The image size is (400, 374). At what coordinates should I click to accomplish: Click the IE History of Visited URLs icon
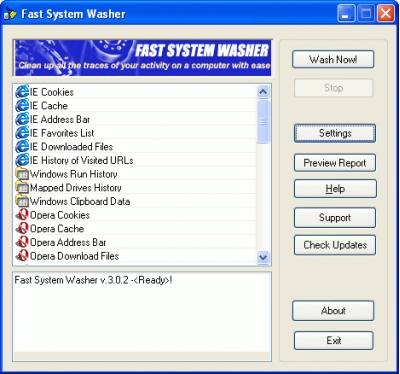click(22, 160)
